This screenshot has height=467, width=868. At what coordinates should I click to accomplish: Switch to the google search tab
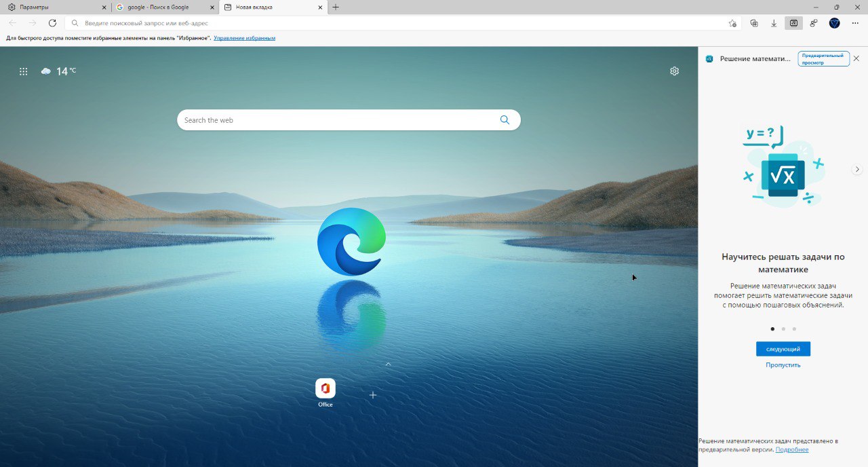coord(165,7)
